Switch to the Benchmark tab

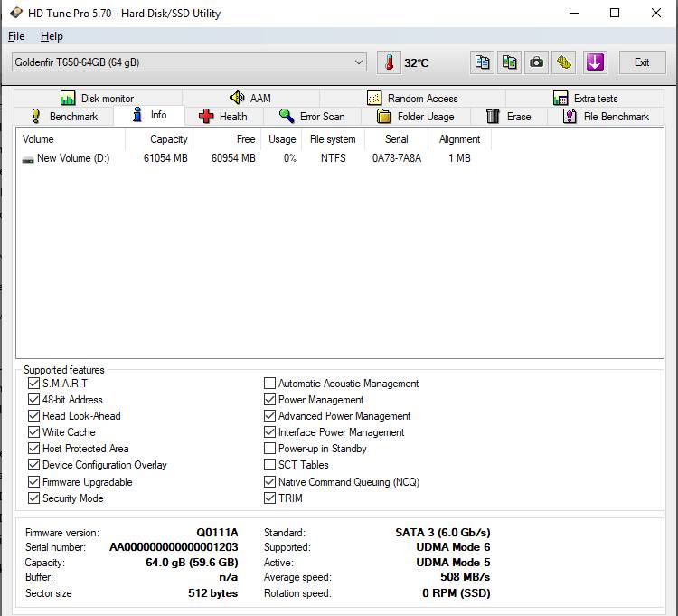pyautogui.click(x=63, y=117)
